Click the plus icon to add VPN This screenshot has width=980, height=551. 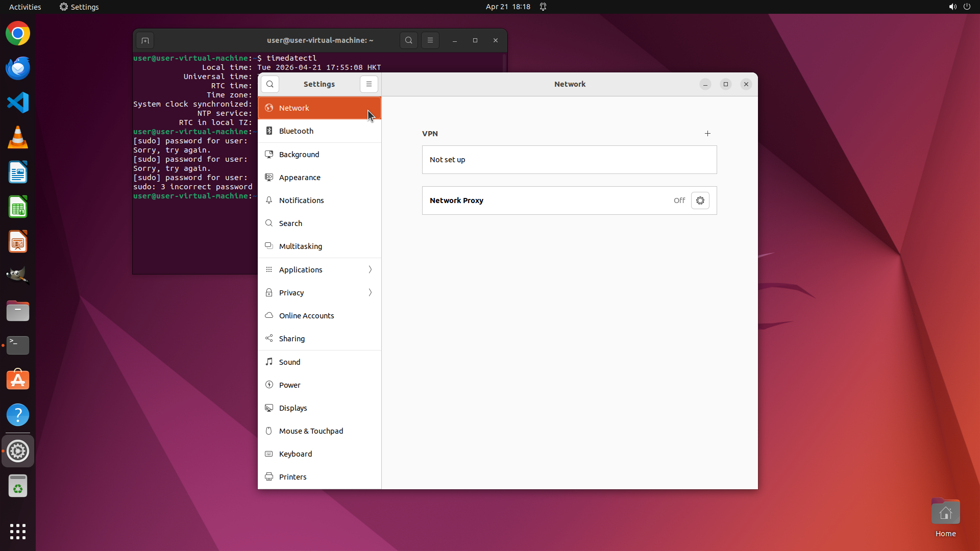coord(707,134)
